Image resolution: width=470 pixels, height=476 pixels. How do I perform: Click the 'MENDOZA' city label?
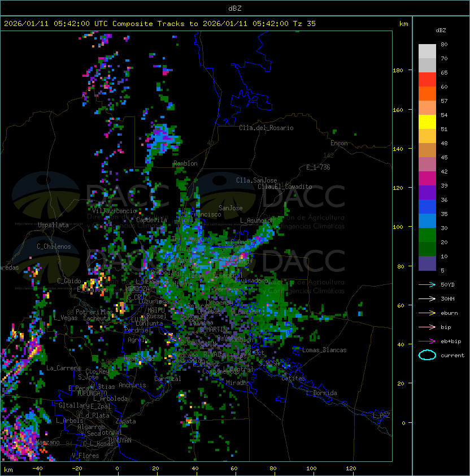click(x=137, y=288)
